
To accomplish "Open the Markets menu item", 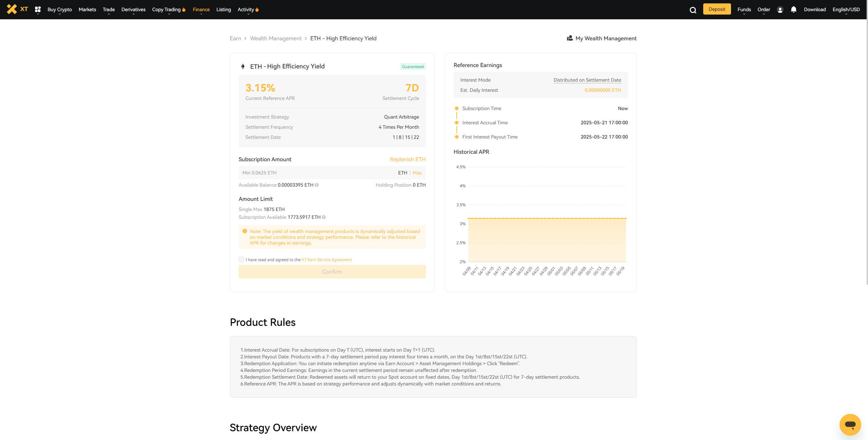I will point(87,9).
